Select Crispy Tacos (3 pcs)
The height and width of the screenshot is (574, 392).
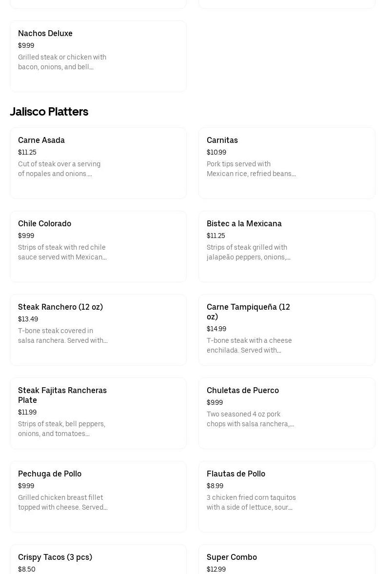55,557
